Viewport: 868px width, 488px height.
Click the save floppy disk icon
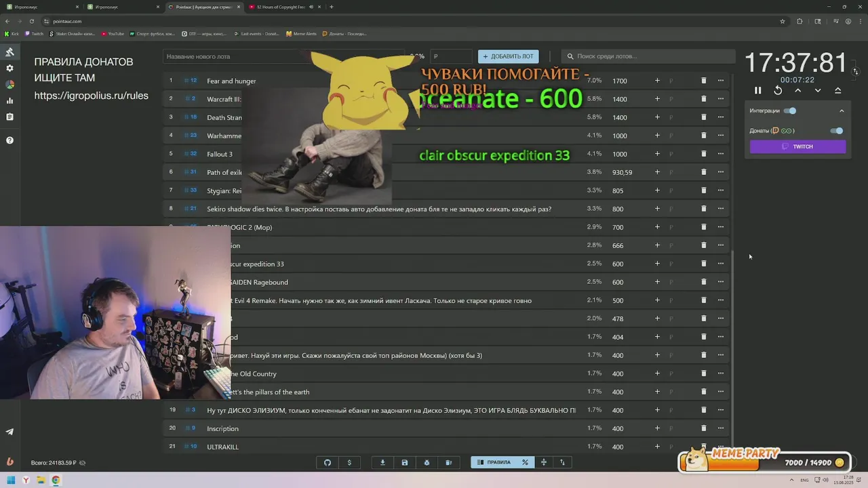(405, 462)
